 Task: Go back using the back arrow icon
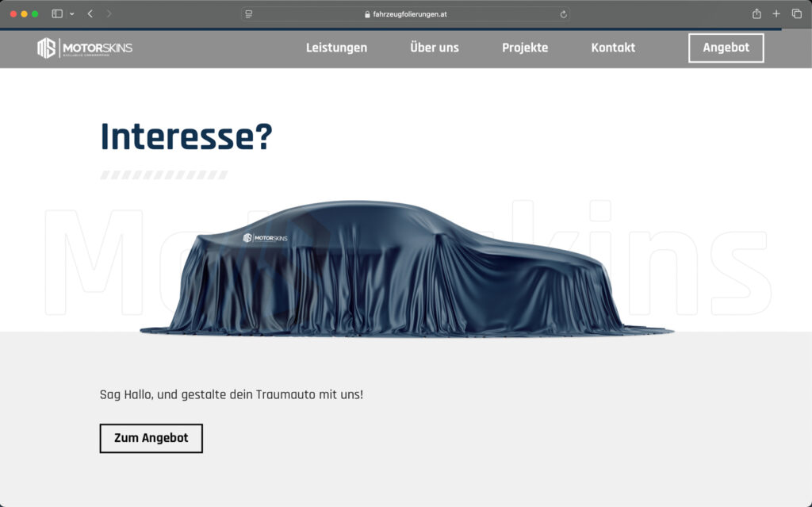point(89,13)
